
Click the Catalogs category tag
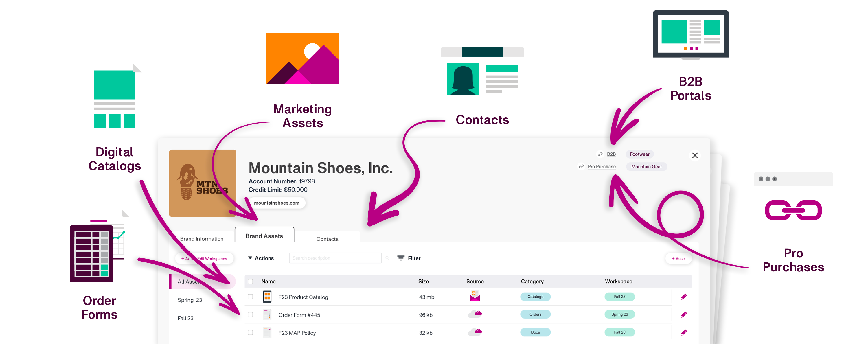coord(535,297)
